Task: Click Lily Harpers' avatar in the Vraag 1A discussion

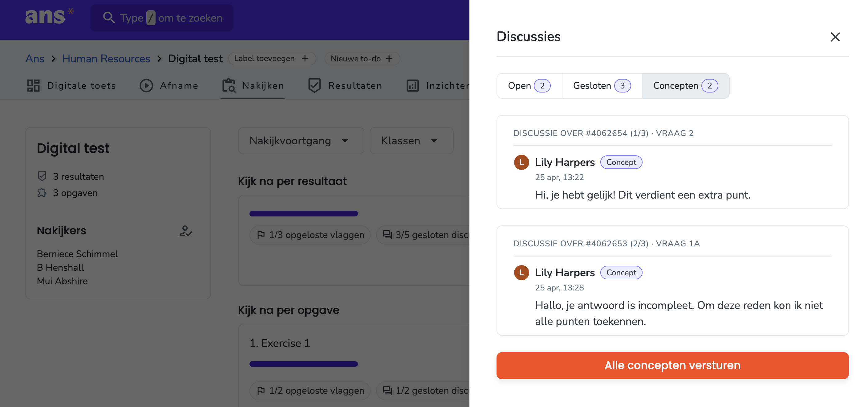Action: (x=521, y=273)
